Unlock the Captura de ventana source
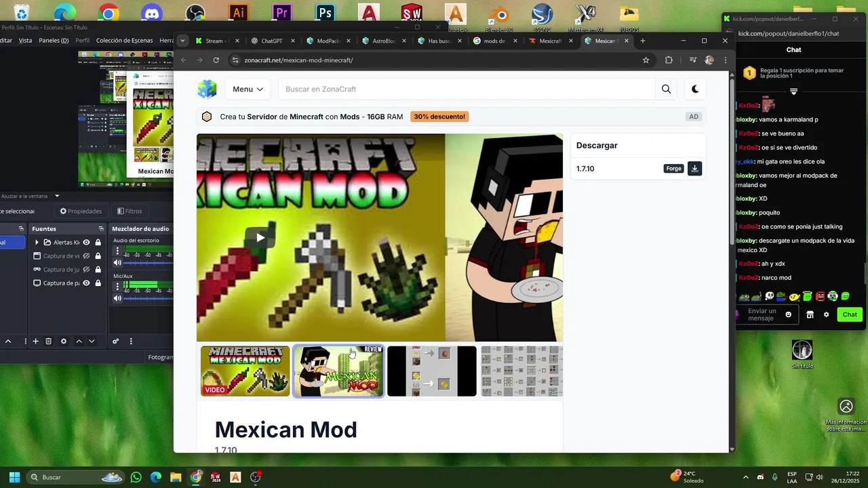 98,256
